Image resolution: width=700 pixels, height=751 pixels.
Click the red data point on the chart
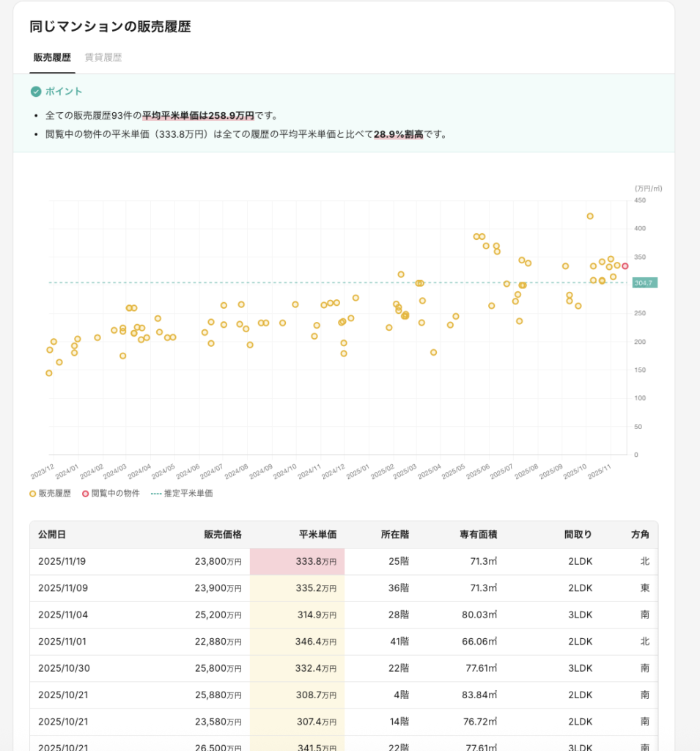625,266
